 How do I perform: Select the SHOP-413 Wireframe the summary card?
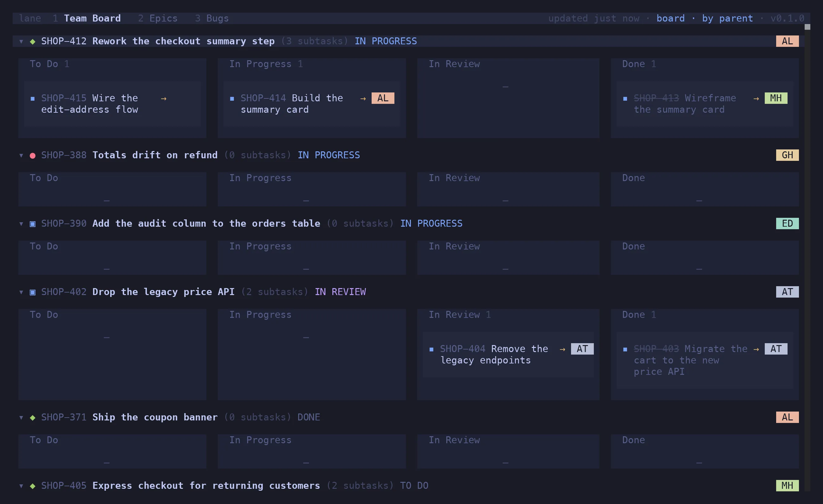click(705, 104)
